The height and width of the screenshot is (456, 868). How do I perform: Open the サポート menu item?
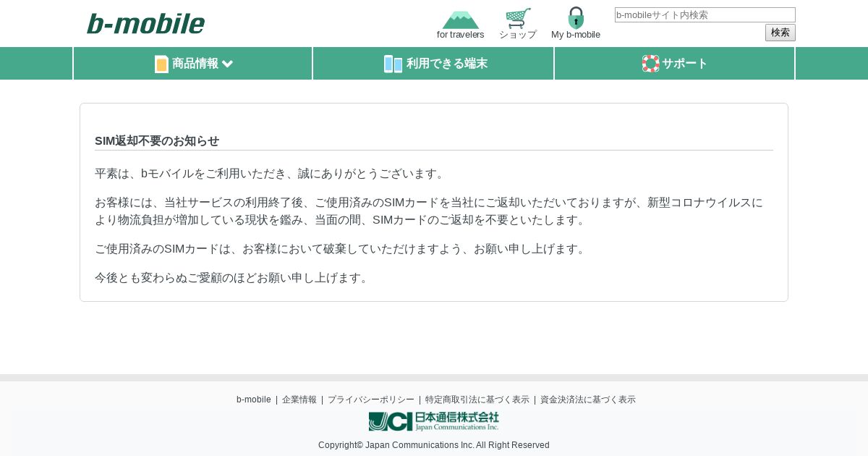tap(675, 64)
